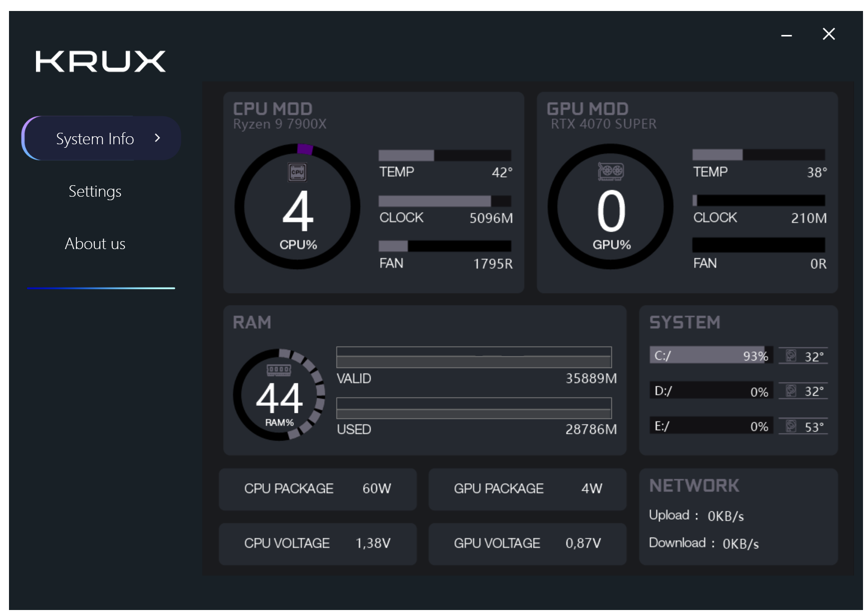Click the C:/ drive usage bar

pos(711,355)
